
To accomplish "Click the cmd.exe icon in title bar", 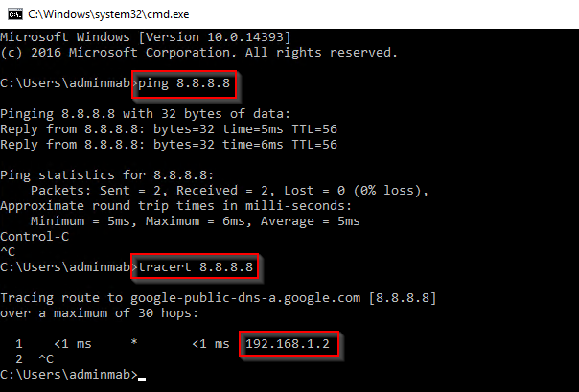I will coord(14,14).
